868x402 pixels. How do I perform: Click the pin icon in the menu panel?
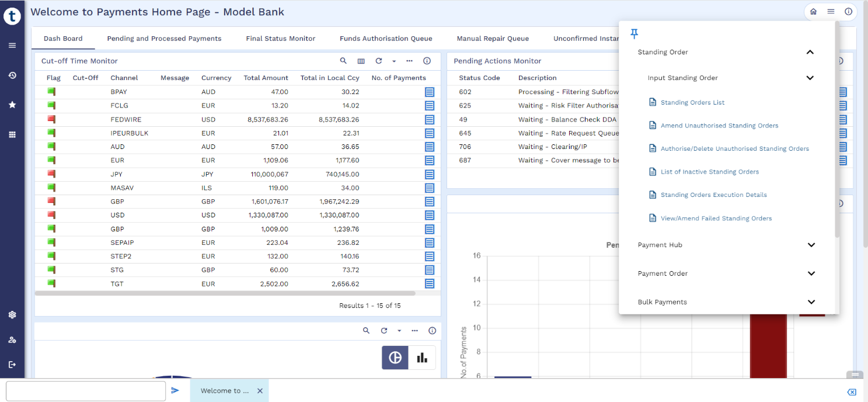click(x=635, y=34)
